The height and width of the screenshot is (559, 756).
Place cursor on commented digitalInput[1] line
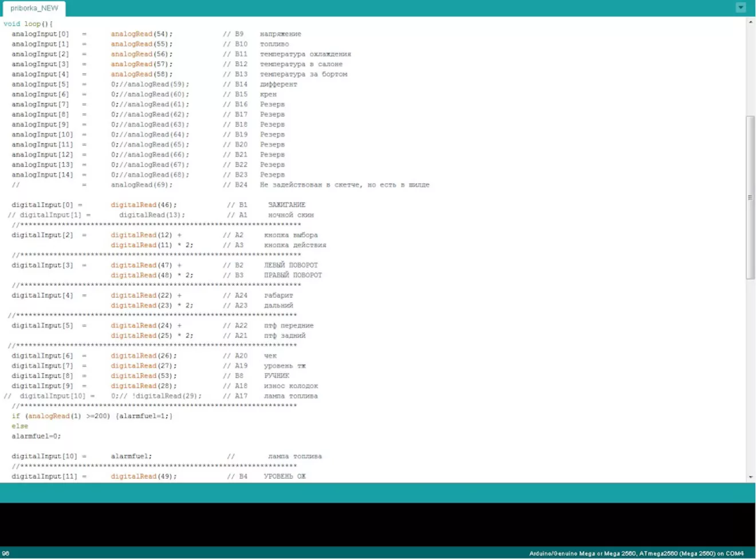52,215
